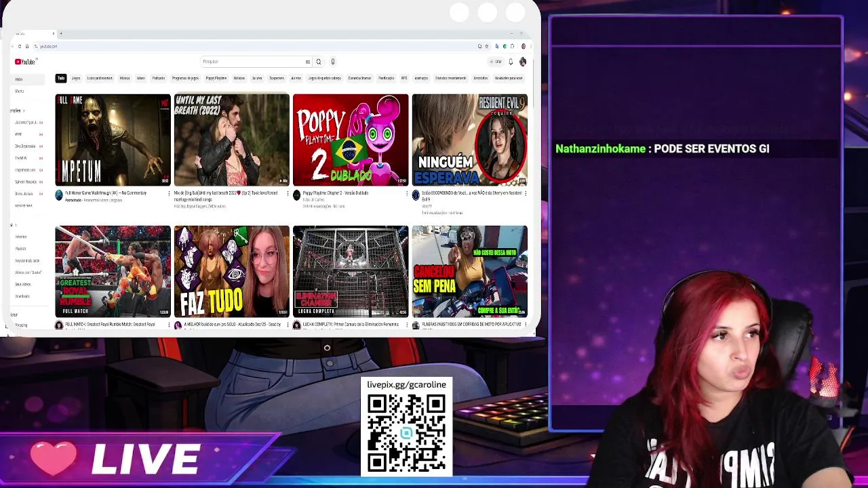This screenshot has width=868, height=488.
Task: Select the Animação filter chip
Action: click(x=421, y=78)
